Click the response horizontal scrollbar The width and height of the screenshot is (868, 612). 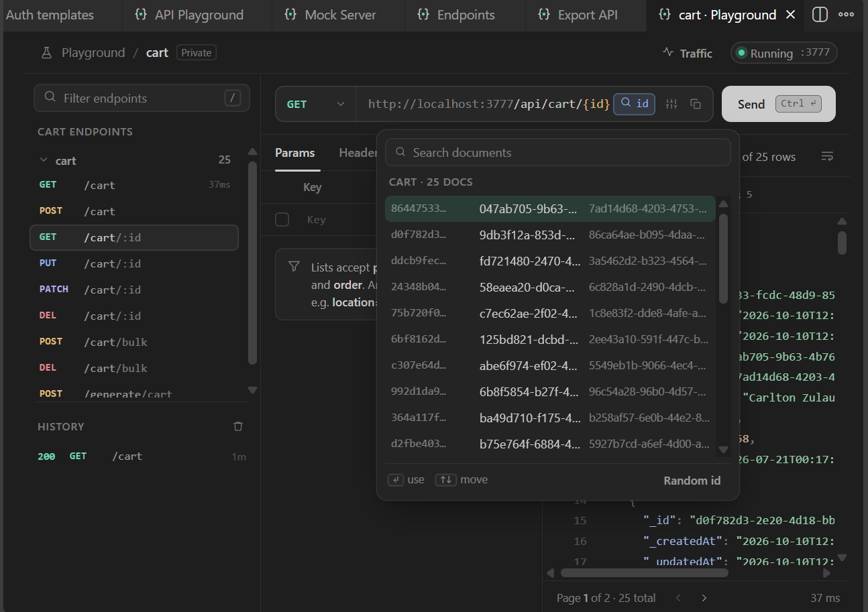tap(644, 573)
